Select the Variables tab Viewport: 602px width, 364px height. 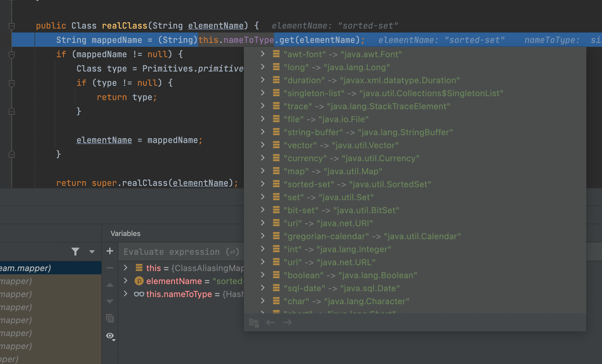[125, 233]
